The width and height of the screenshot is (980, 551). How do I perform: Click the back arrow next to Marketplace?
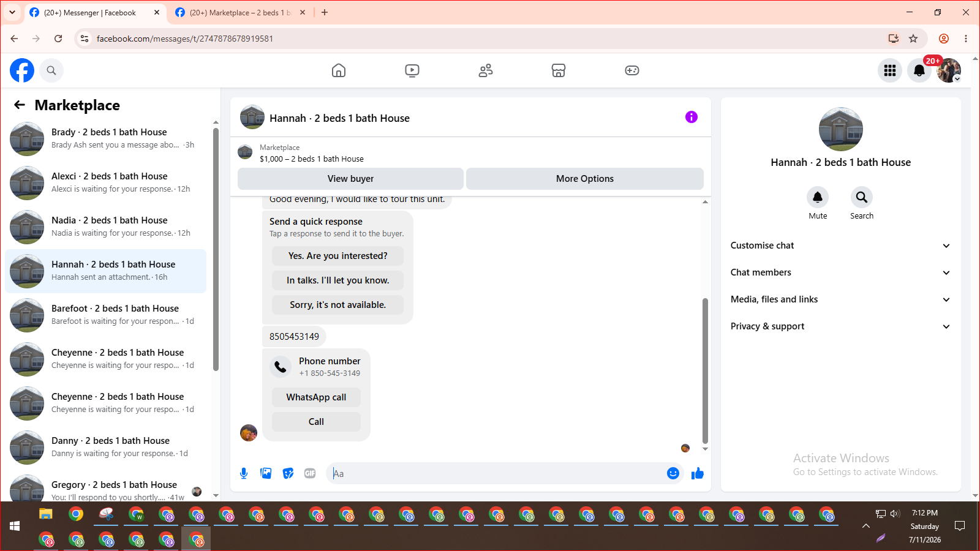[20, 105]
